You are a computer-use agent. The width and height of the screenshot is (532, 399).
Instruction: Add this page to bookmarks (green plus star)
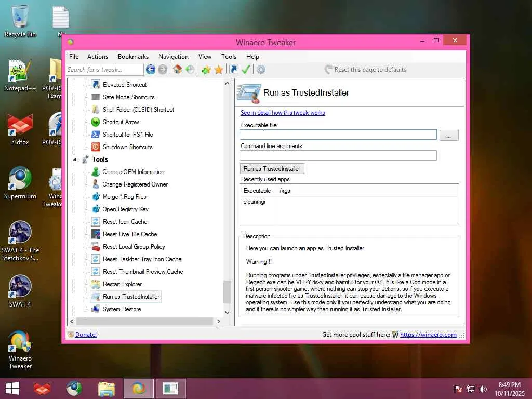coord(206,70)
